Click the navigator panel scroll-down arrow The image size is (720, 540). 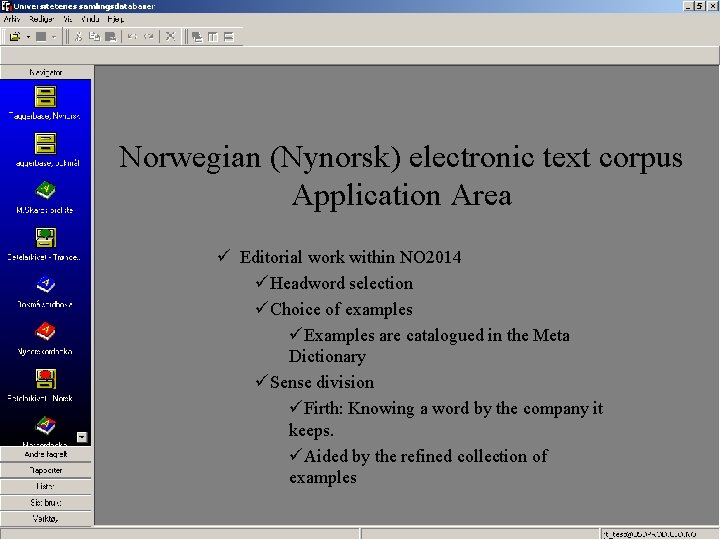tap(82, 437)
